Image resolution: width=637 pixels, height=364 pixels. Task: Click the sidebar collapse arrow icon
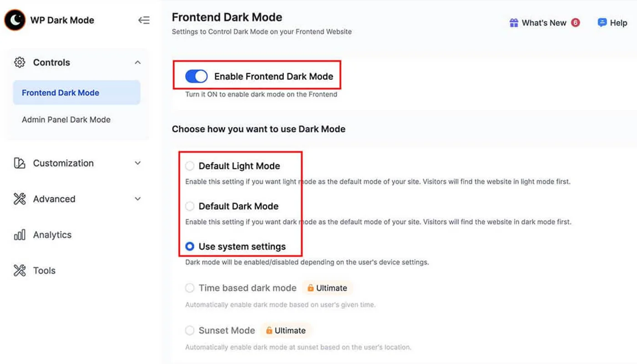pos(144,20)
